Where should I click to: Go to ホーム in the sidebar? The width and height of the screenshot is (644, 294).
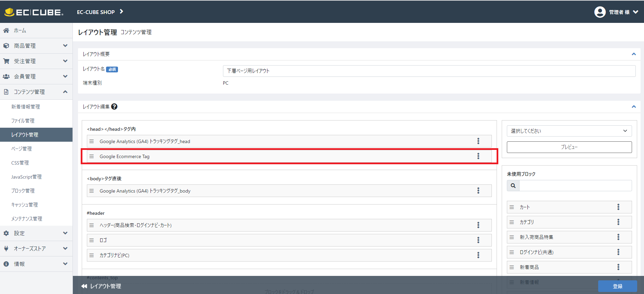36,30
